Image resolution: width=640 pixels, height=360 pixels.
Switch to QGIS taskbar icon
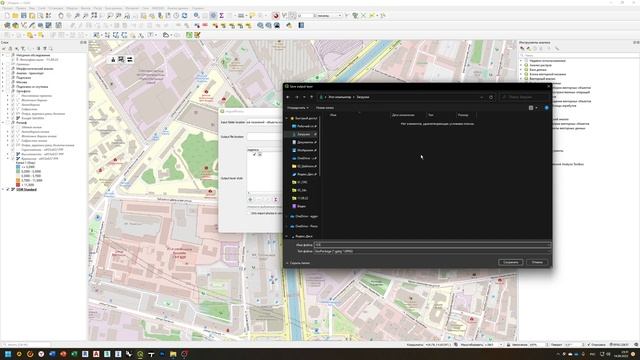(140, 354)
